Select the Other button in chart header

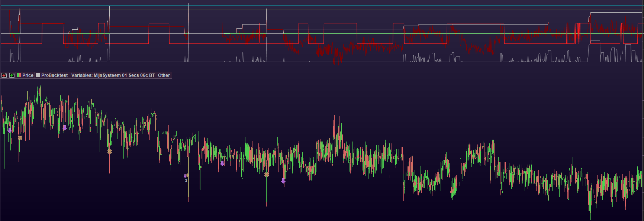(164, 75)
